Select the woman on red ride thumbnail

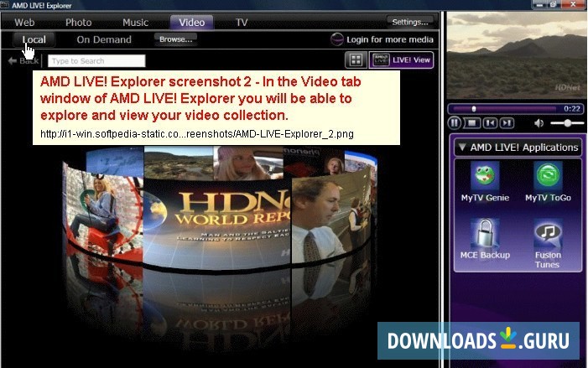point(102,212)
